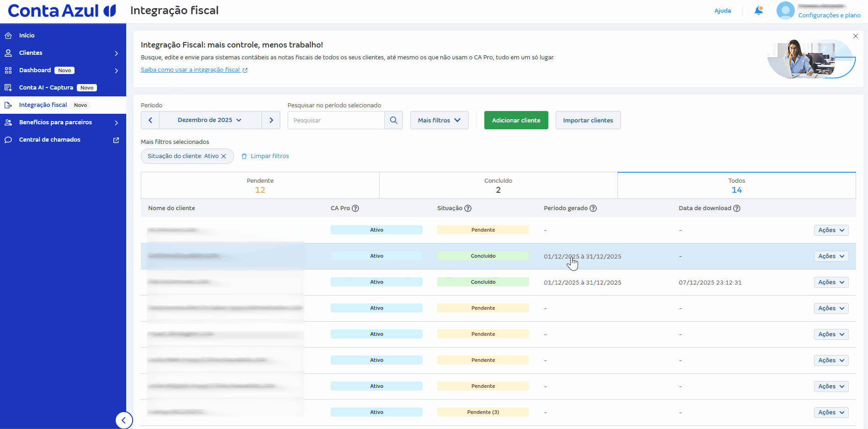This screenshot has height=429, width=868.
Task: Click the Adicionar cliente button
Action: pos(516,120)
